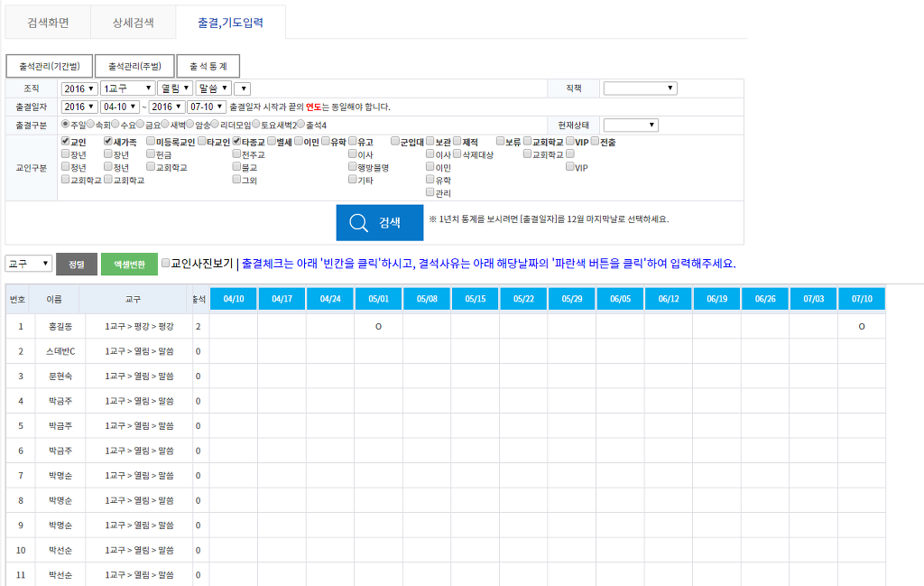Check the 삭제대상 checkbox
The height and width of the screenshot is (586, 924).
pyautogui.click(x=457, y=154)
